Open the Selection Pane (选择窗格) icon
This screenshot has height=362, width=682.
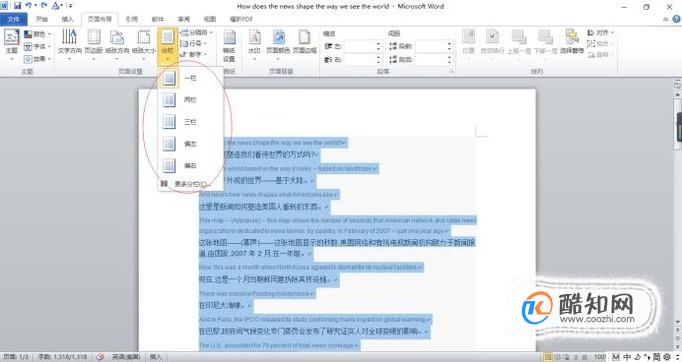click(572, 42)
